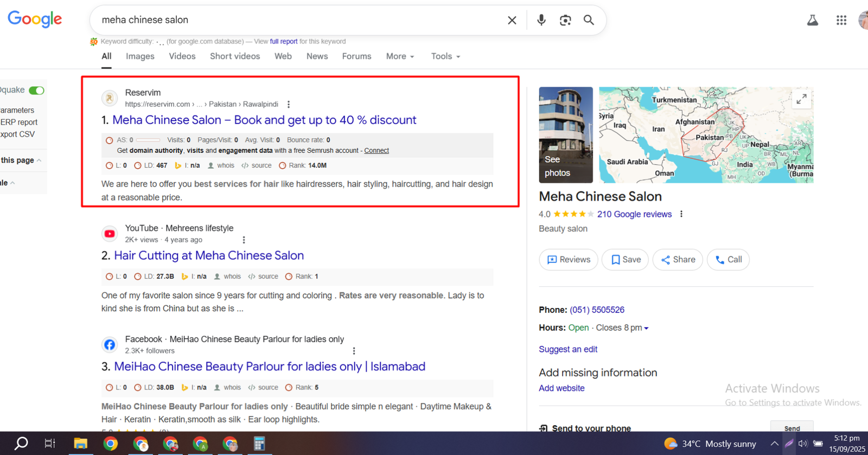Expand the More search filters dropdown

click(400, 56)
